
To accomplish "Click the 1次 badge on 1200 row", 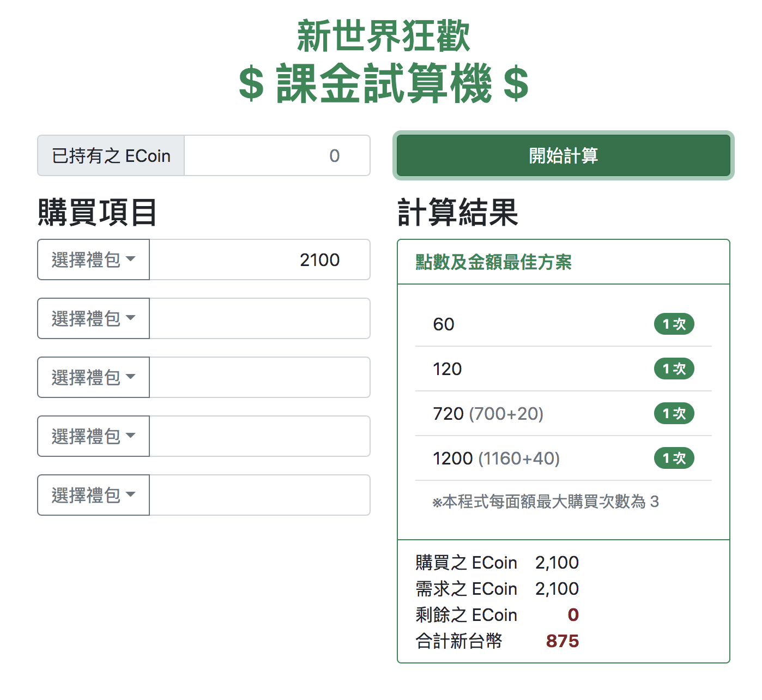I will (x=674, y=458).
